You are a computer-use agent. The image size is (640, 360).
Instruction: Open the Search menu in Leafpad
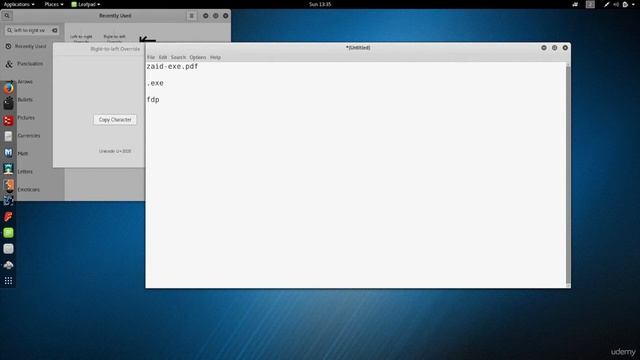click(x=178, y=58)
